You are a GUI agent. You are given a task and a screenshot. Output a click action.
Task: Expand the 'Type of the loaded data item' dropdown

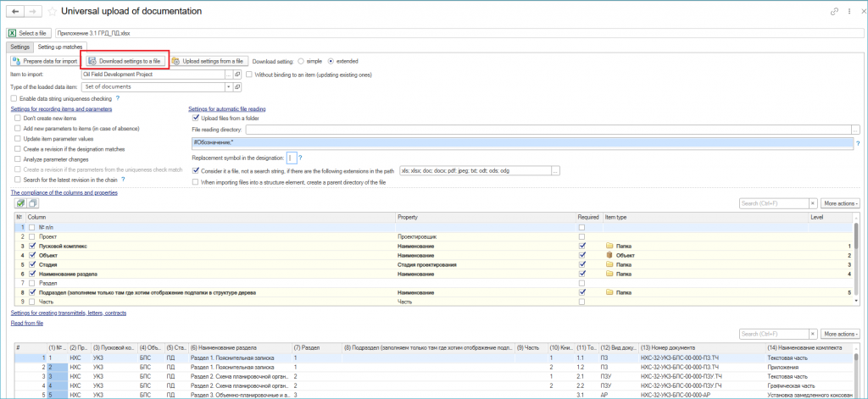tap(229, 86)
